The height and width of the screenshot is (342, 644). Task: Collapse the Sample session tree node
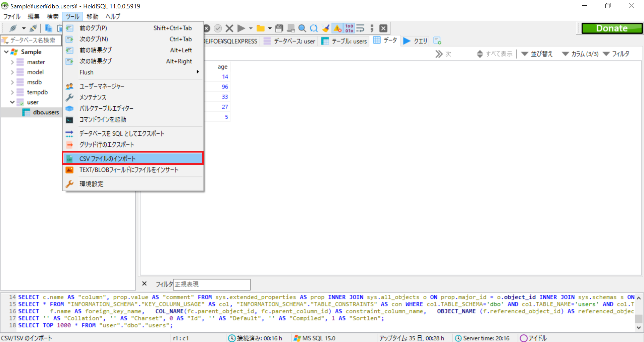(x=6, y=52)
